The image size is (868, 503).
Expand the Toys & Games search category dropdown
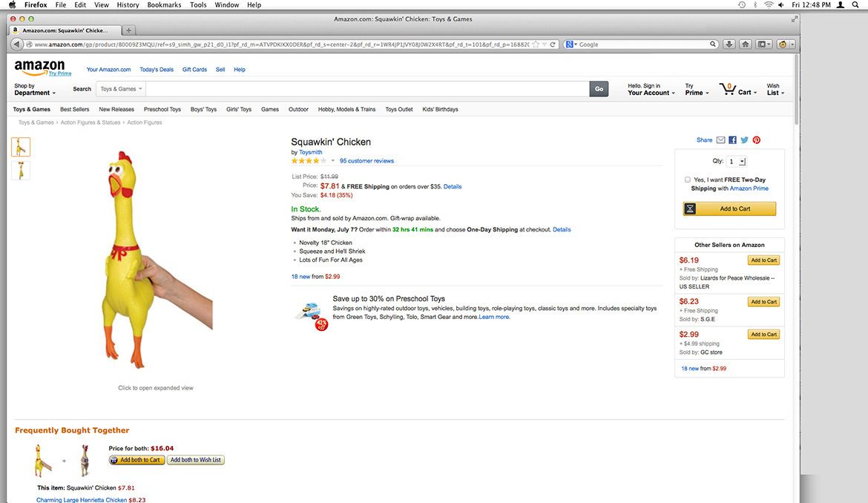click(x=119, y=89)
